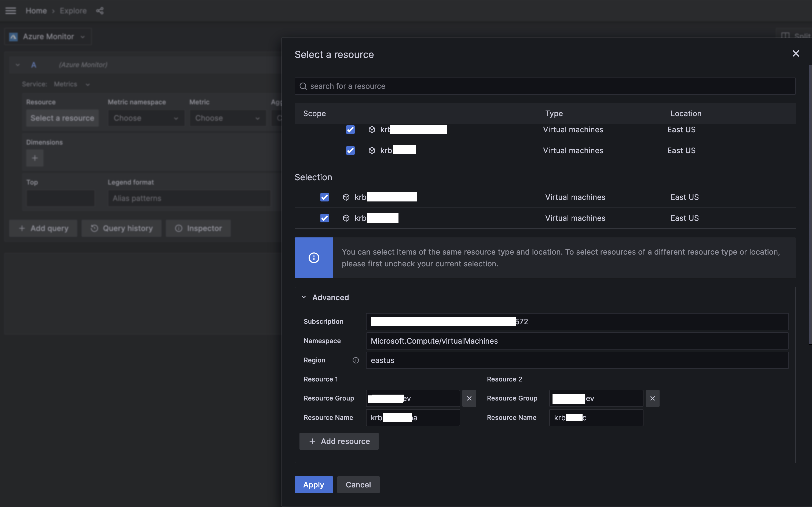The height and width of the screenshot is (507, 812).
Task: Close the Select a resource dialog
Action: [795, 54]
